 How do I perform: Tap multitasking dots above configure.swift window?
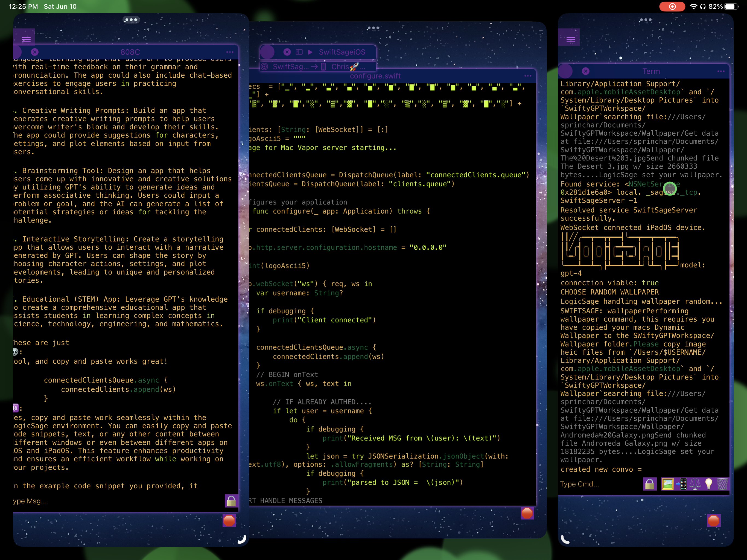[x=373, y=28]
